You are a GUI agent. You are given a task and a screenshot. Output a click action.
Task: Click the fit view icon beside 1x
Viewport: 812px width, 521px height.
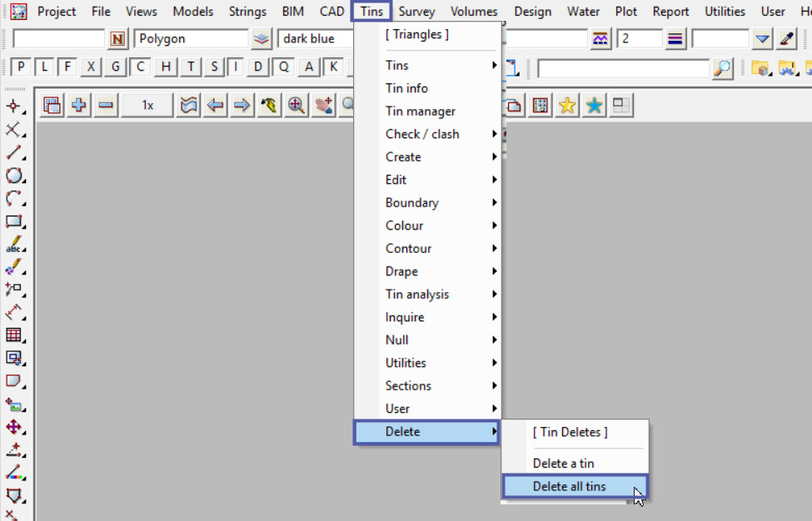click(x=188, y=106)
